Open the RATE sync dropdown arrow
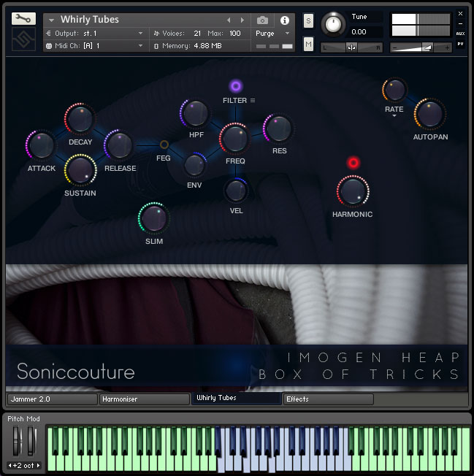 394,116
